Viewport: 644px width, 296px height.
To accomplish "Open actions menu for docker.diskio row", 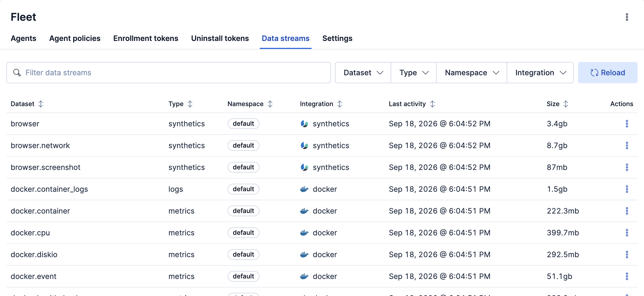I will point(627,255).
